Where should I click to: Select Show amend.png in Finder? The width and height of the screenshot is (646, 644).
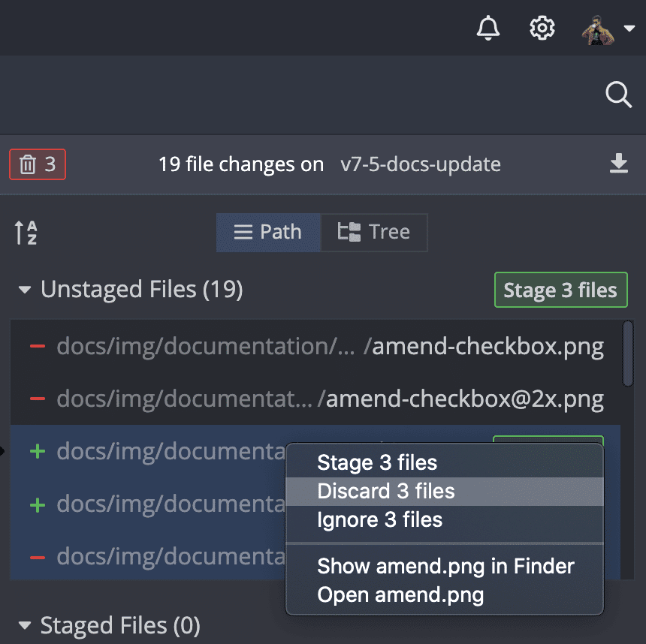coord(445,566)
